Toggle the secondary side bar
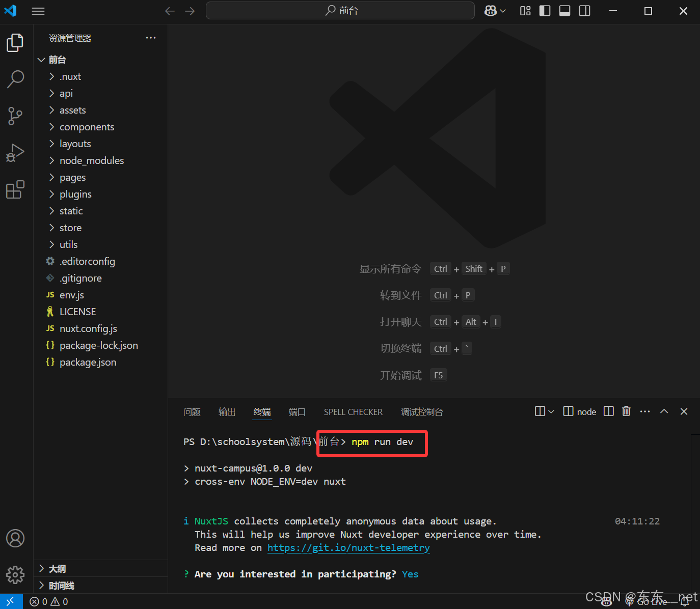Image resolution: width=700 pixels, height=609 pixels. (585, 11)
